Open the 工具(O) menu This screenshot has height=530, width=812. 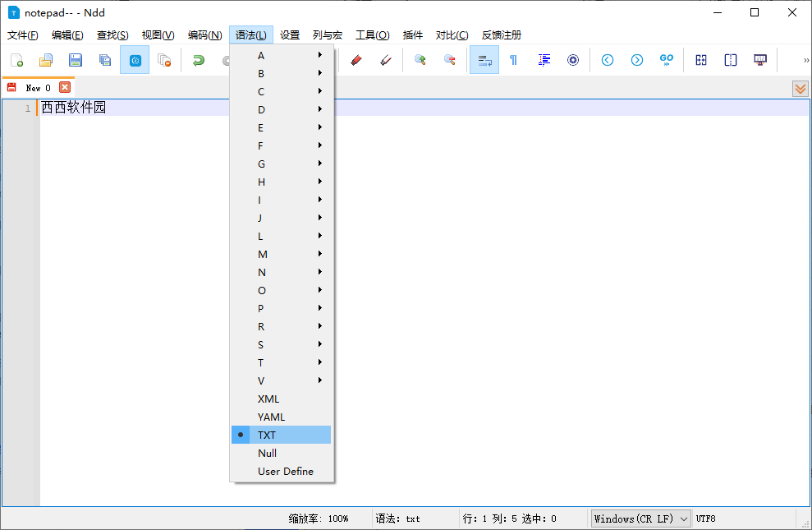coord(373,35)
